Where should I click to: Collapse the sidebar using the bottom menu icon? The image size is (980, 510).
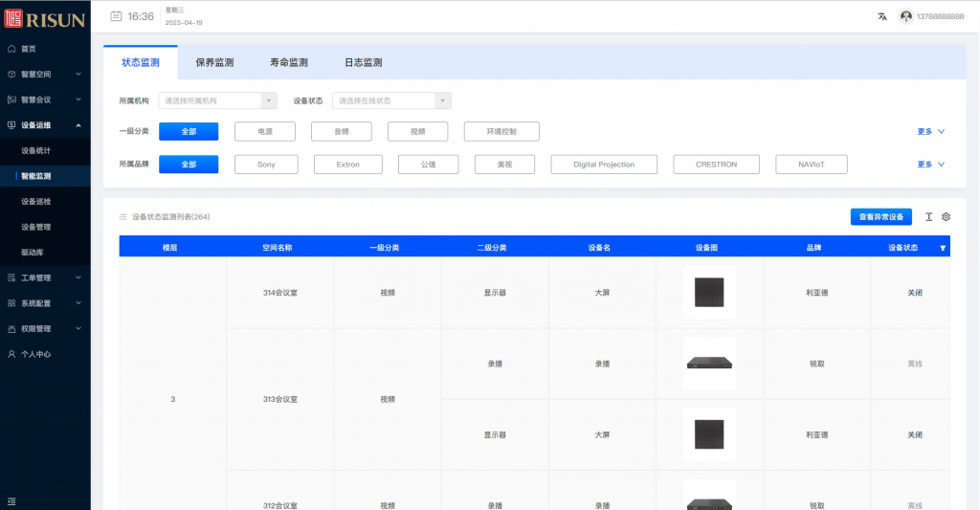[x=11, y=501]
